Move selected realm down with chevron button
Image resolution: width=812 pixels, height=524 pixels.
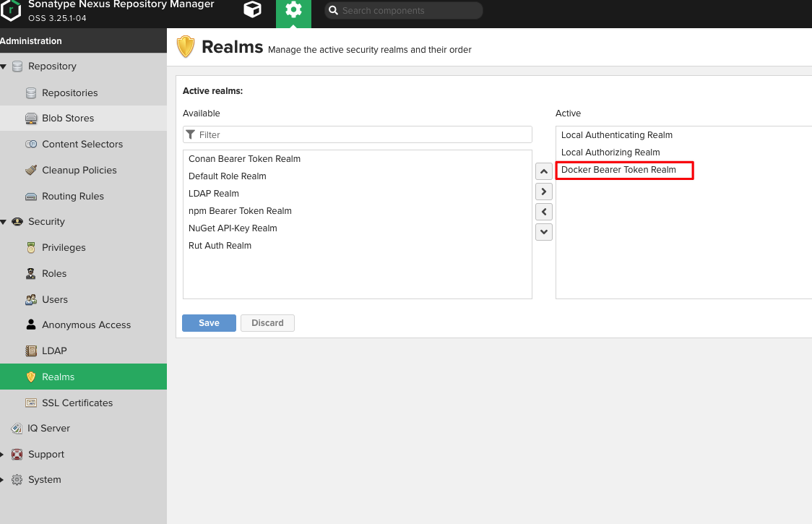click(x=544, y=232)
